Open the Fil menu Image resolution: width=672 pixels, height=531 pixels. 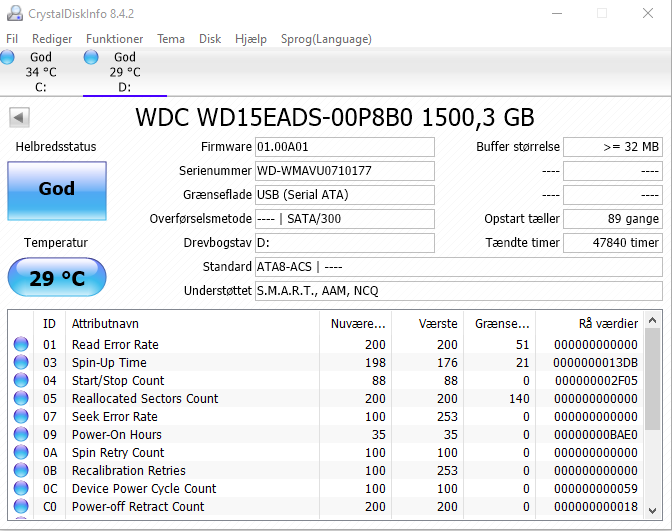tap(12, 39)
